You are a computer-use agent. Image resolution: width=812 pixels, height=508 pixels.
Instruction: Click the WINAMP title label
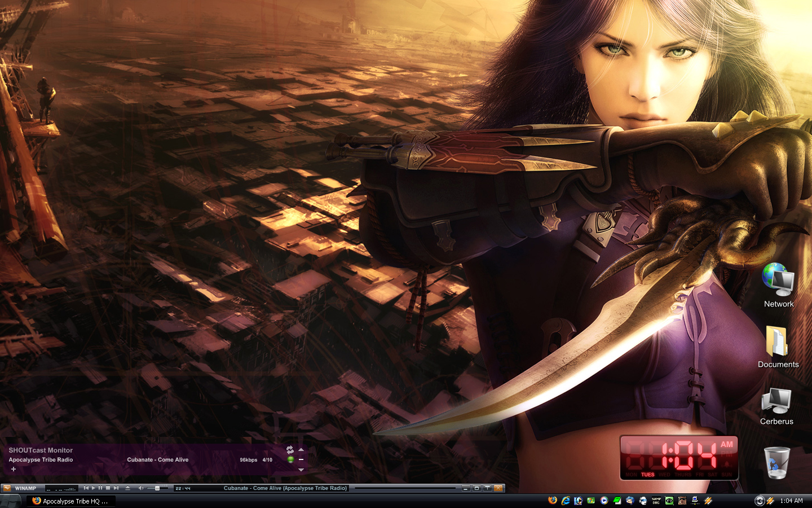(x=25, y=488)
